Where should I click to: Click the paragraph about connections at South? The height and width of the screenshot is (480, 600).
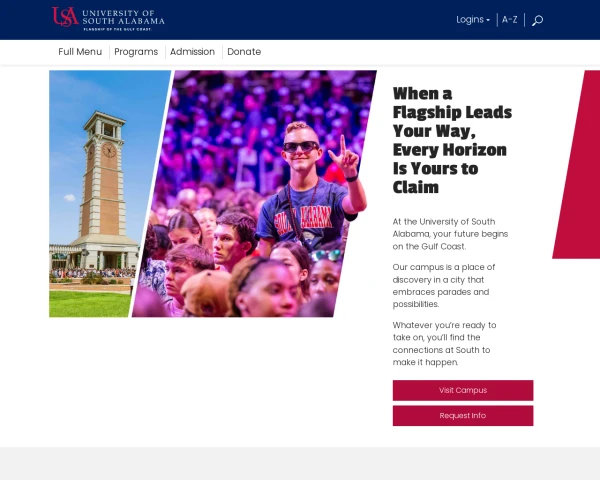(x=444, y=343)
